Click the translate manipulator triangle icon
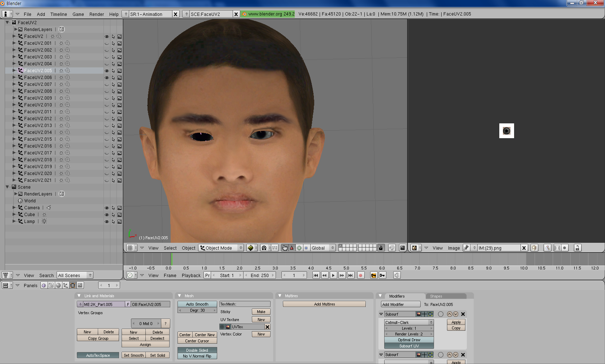The image size is (605, 364). (x=292, y=248)
